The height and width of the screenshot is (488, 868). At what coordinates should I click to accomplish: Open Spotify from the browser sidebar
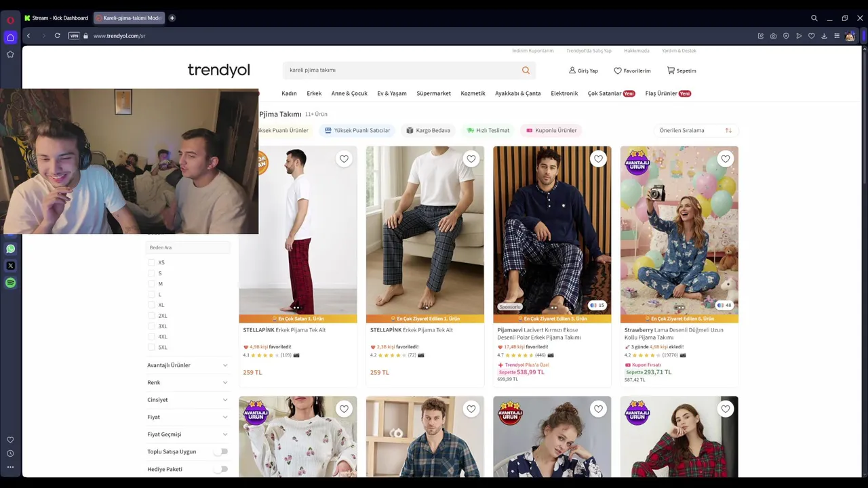click(10, 283)
